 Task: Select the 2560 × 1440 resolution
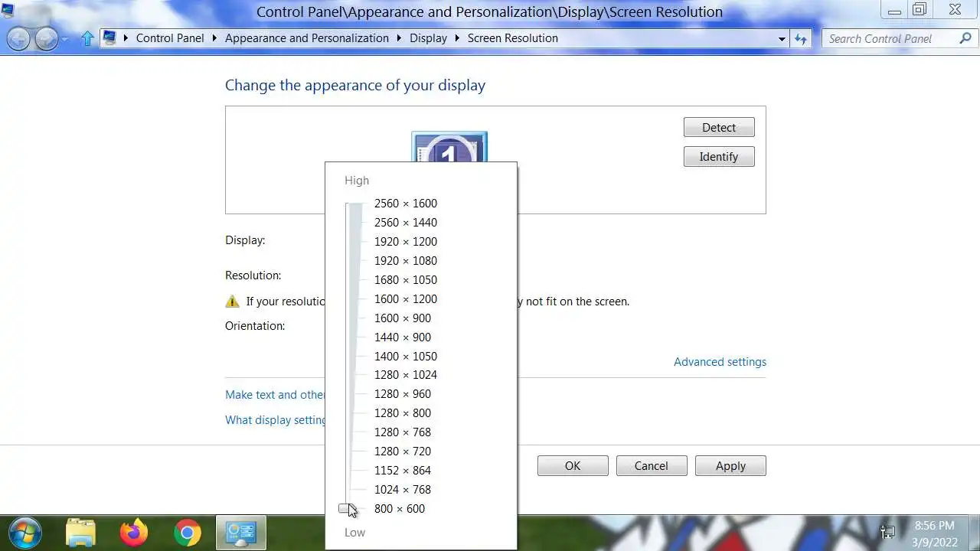coord(406,223)
